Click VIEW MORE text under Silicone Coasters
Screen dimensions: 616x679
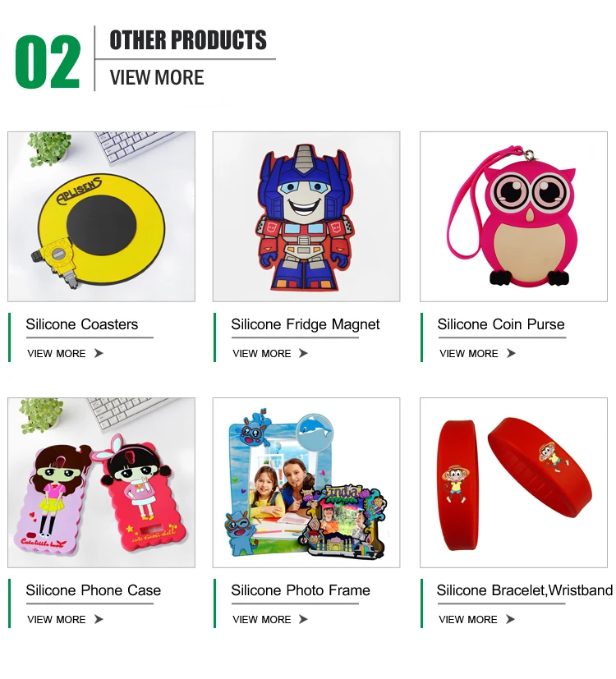[x=57, y=353]
